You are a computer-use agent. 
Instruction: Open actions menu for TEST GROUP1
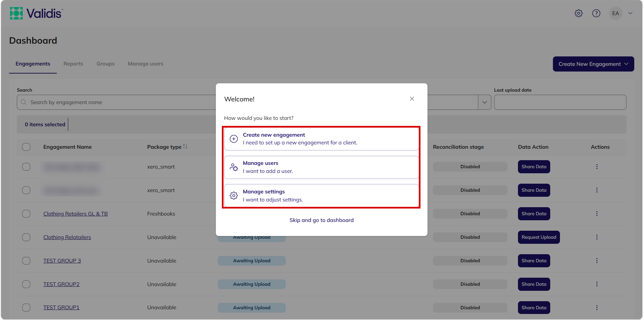597,308
